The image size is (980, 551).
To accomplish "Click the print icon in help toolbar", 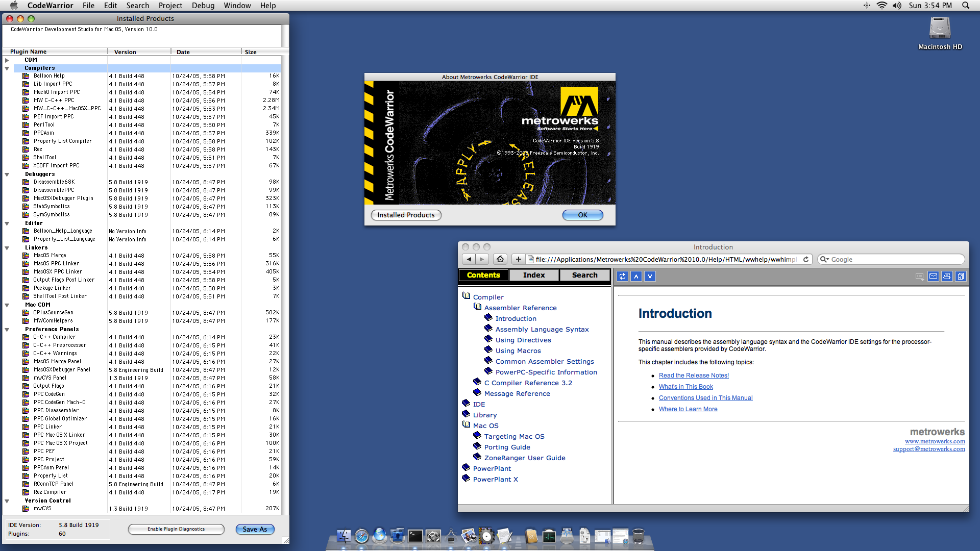I will click(x=947, y=276).
